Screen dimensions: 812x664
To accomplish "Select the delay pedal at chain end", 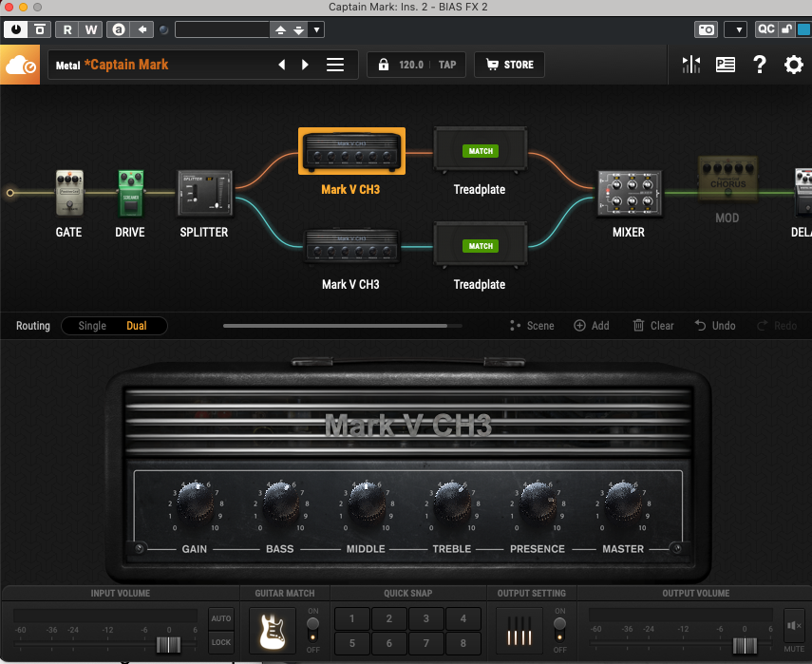I will point(803,192).
